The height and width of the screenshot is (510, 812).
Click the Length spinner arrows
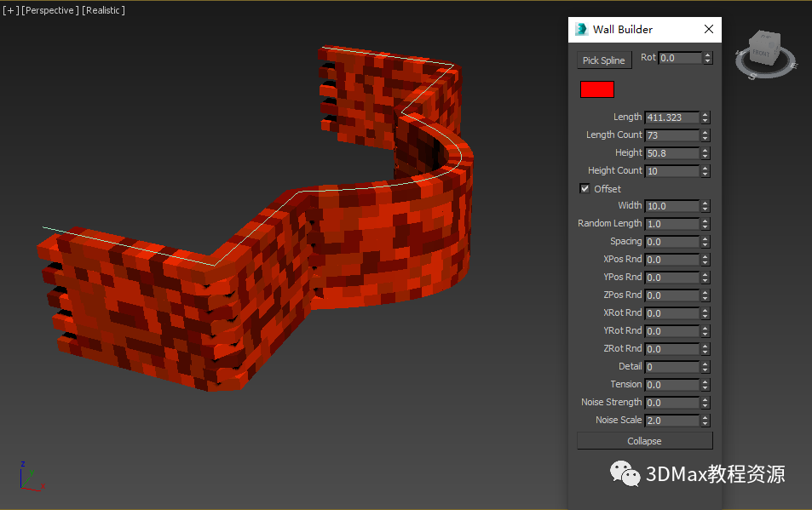705,117
